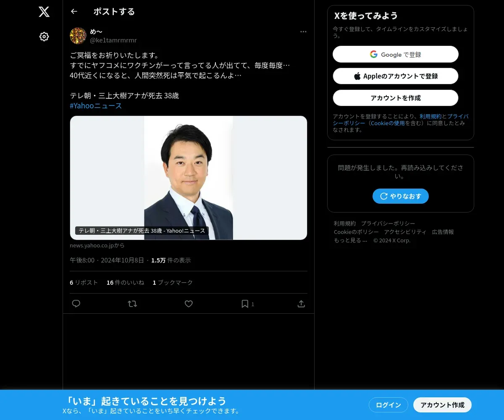Open the 午後8:00 2024年10月8日 timestamp
The image size is (504, 420).
point(107,260)
